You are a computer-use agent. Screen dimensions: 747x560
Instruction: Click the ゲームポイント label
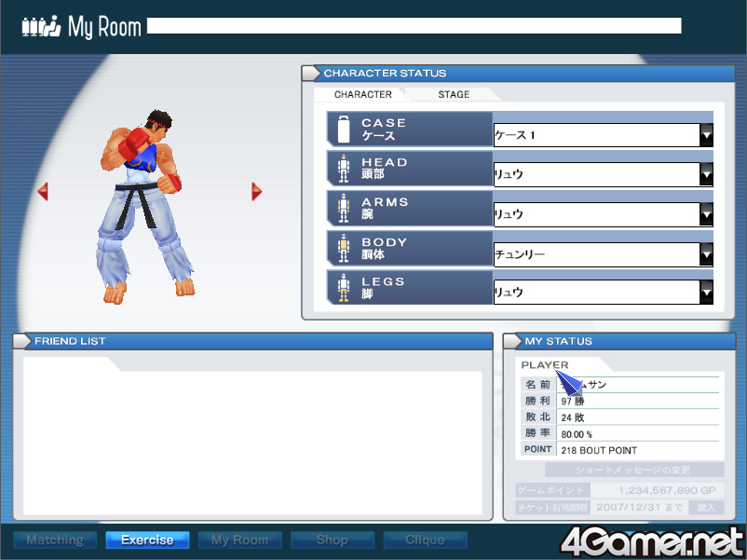pyautogui.click(x=550, y=490)
